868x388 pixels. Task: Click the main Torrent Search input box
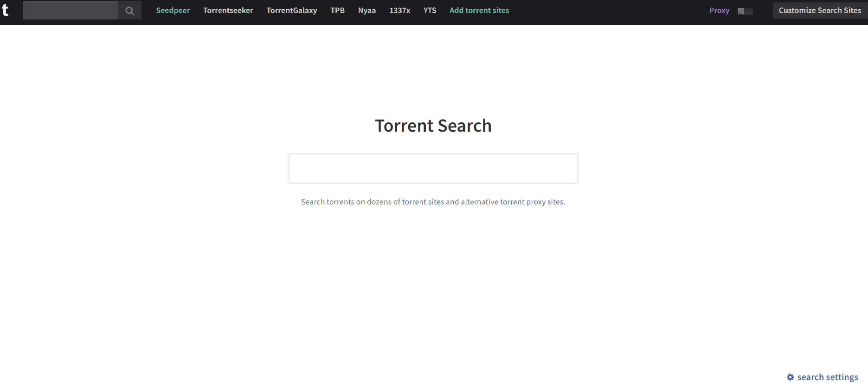[x=433, y=168]
